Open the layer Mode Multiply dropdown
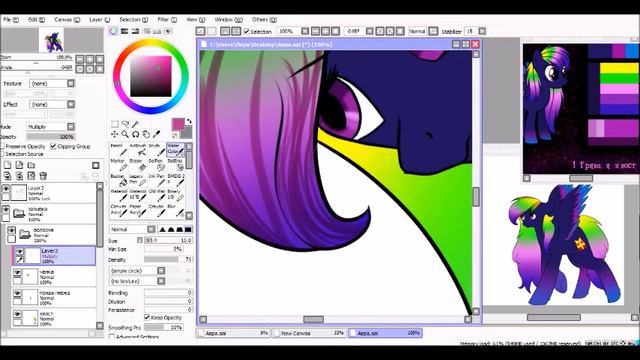 (x=51, y=127)
